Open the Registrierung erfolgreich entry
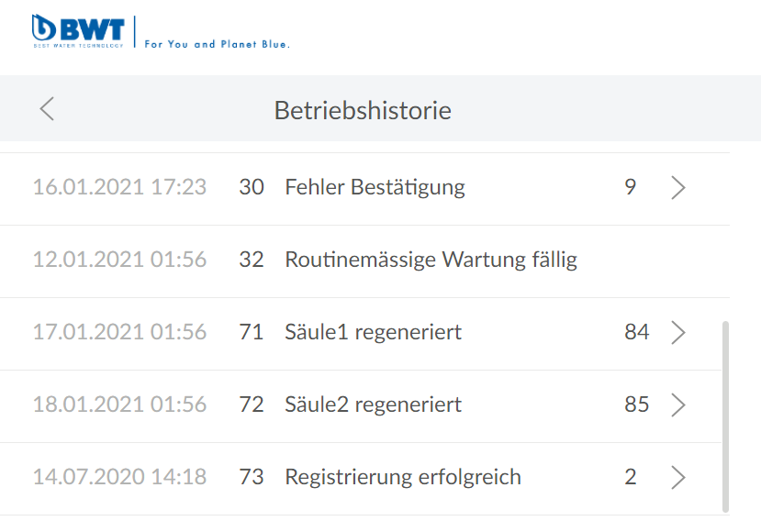 [x=403, y=477]
